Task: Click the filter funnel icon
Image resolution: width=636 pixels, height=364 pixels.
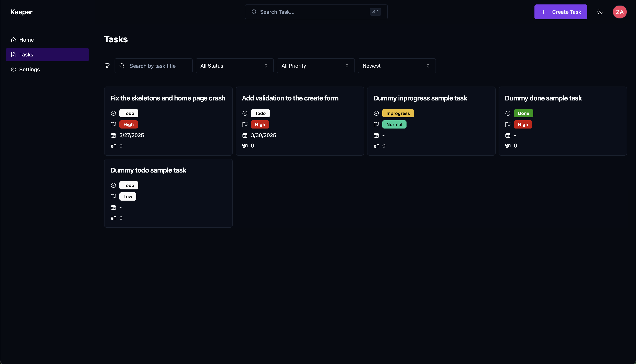Action: pos(107,66)
